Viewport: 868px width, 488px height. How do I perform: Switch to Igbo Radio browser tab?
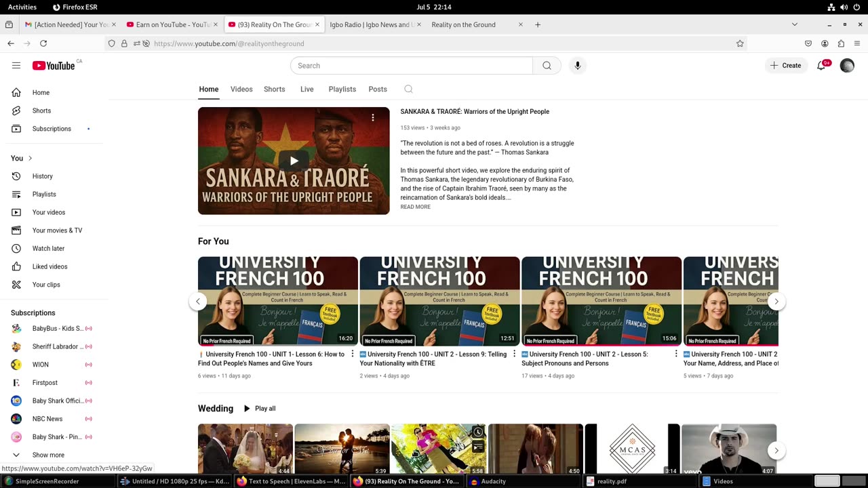374,24
